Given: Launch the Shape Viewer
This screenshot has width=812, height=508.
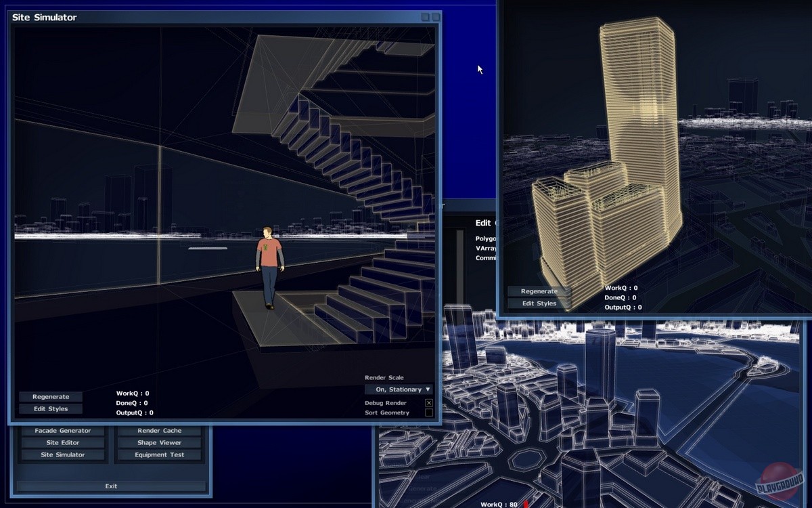Looking at the screenshot, I should click(159, 443).
